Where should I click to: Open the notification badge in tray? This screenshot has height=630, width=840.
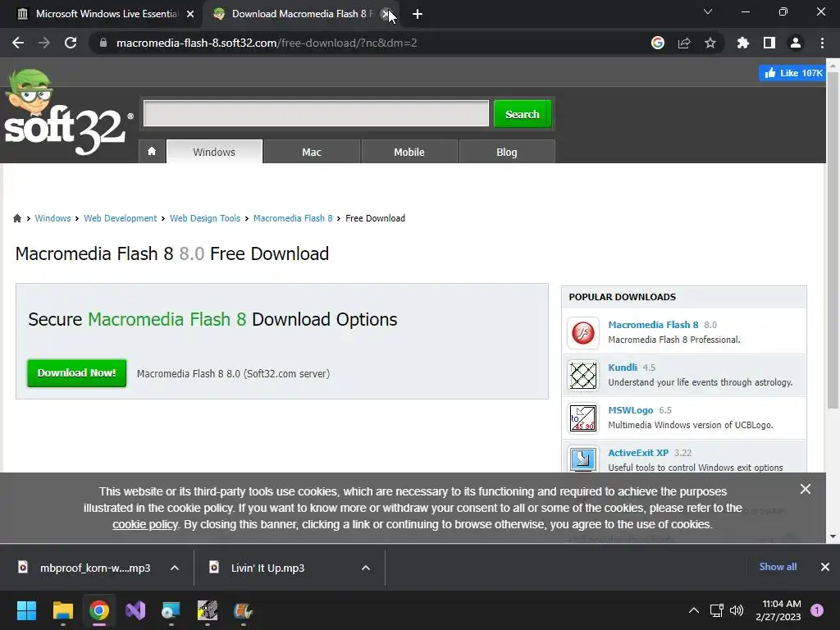[x=817, y=610]
